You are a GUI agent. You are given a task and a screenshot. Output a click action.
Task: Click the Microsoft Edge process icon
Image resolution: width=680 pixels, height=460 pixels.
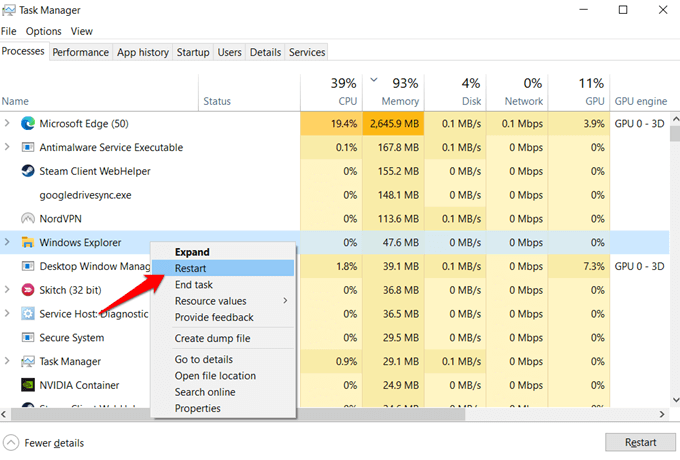(x=28, y=124)
